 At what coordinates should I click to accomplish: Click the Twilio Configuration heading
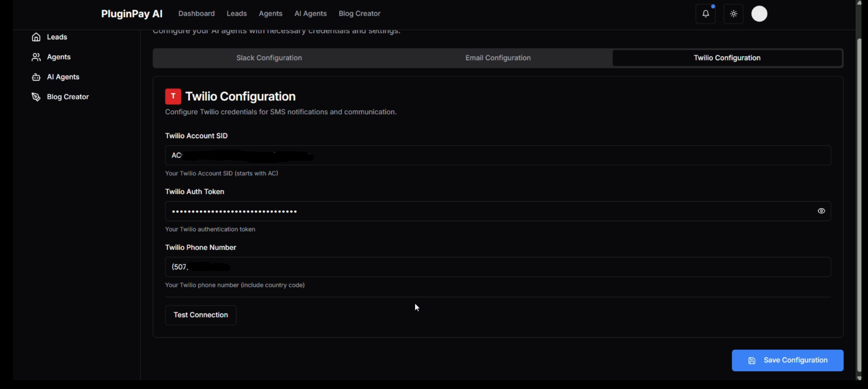pos(240,96)
